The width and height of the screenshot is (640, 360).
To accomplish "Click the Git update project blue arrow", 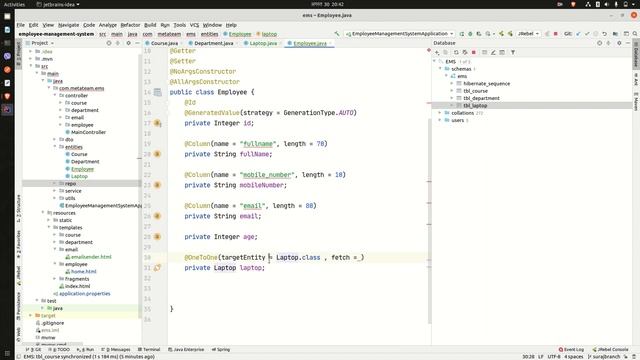I will pyautogui.click(x=578, y=34).
